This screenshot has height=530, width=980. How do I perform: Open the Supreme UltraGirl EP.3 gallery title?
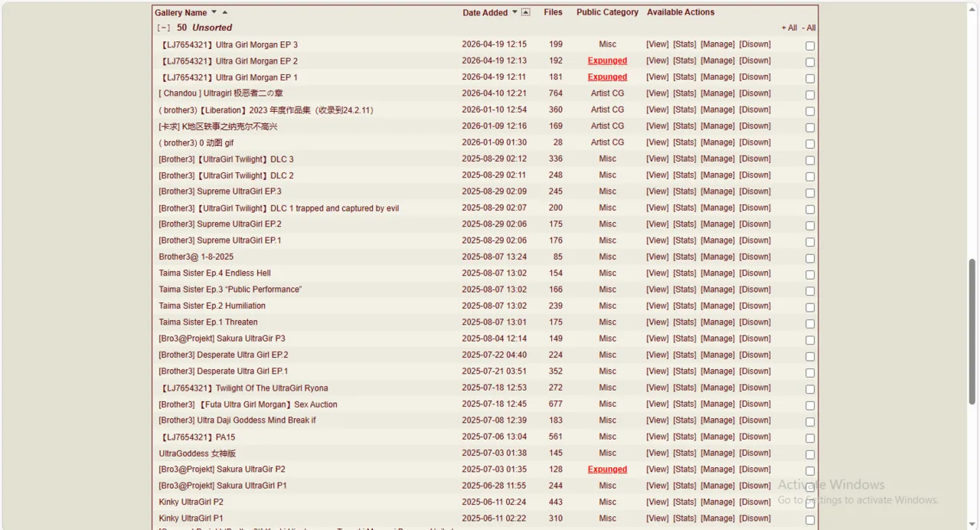[x=220, y=191]
